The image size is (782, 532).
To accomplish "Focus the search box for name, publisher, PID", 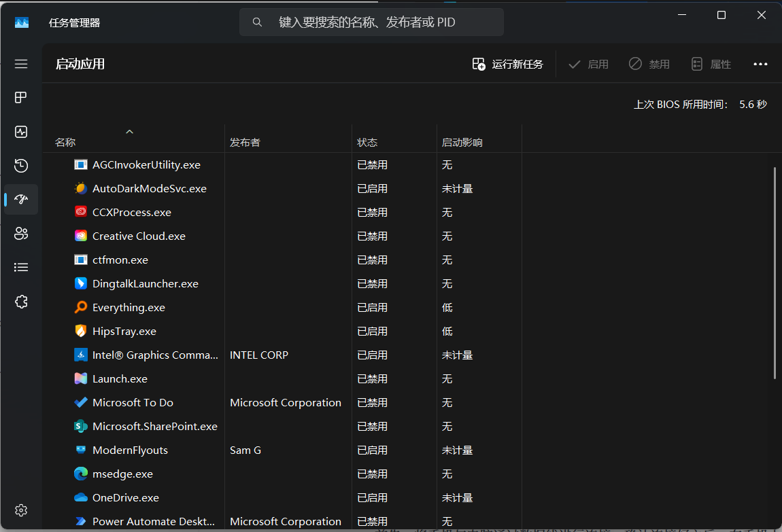I will [x=371, y=22].
